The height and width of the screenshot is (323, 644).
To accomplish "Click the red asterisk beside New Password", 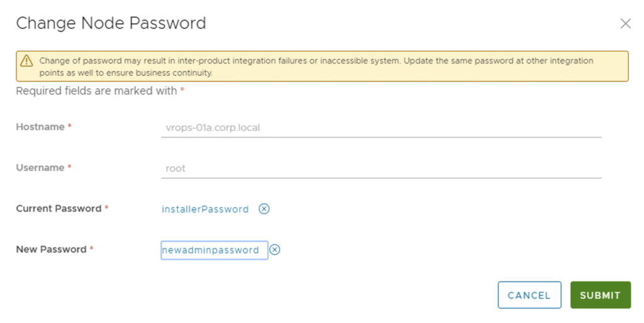I will 92,249.
